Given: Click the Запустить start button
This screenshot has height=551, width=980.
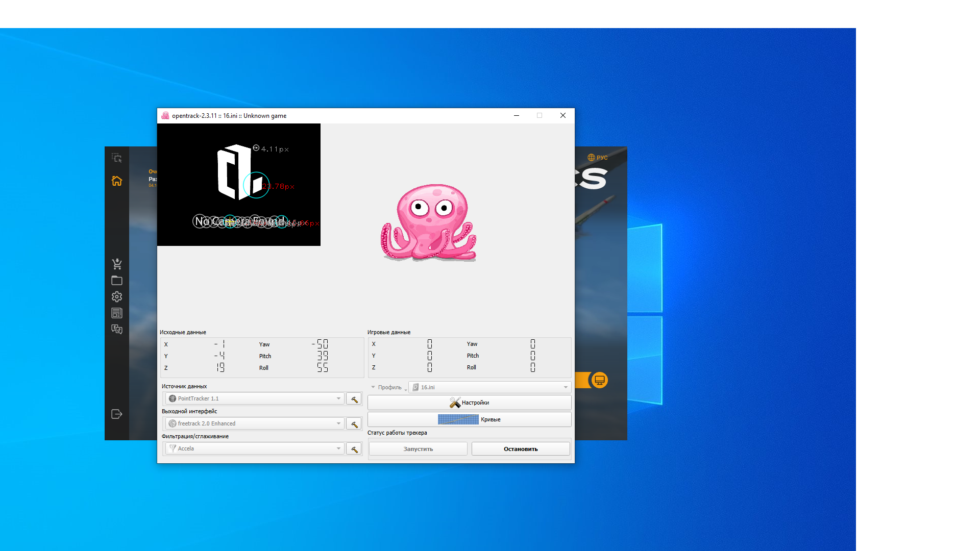Looking at the screenshot, I should click(418, 449).
